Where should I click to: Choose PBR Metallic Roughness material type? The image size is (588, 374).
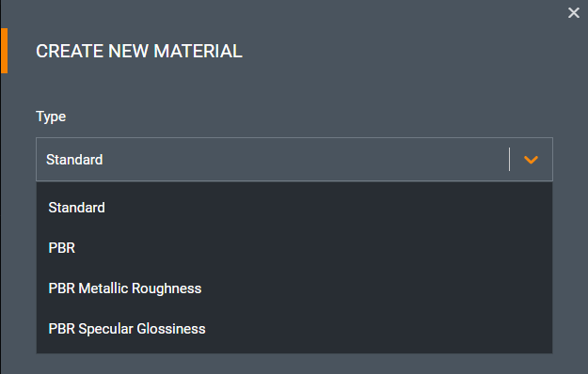294,288
